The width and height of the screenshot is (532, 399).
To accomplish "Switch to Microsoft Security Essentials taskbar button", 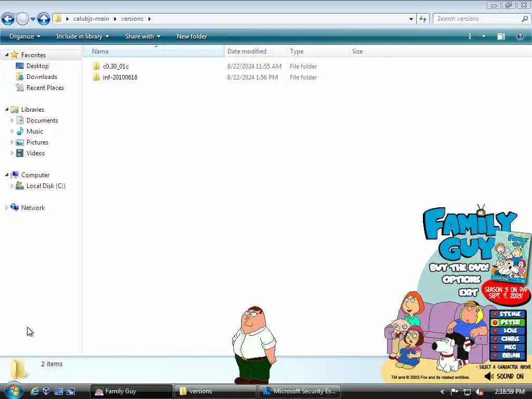I will (300, 391).
